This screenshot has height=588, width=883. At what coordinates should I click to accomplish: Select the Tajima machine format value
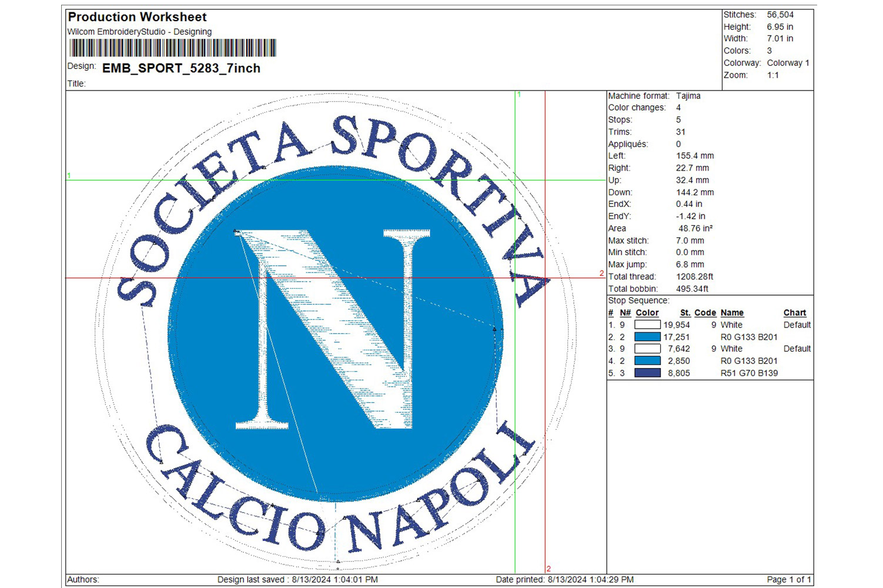coord(688,96)
